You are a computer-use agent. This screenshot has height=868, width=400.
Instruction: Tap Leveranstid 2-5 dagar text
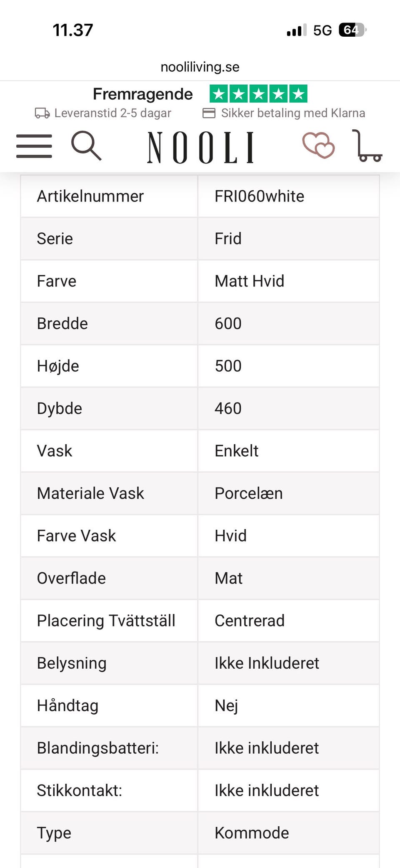point(113,113)
